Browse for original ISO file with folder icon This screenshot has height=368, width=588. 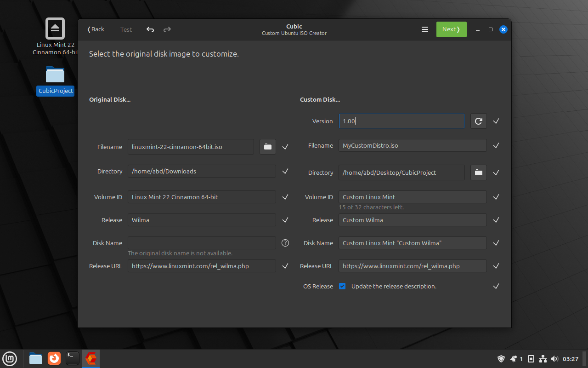(268, 147)
